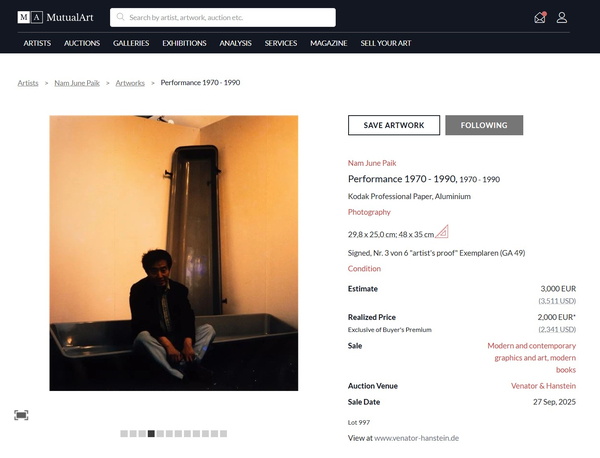Focus the artist and artwork search field
This screenshot has width=600, height=458.
click(230, 17)
